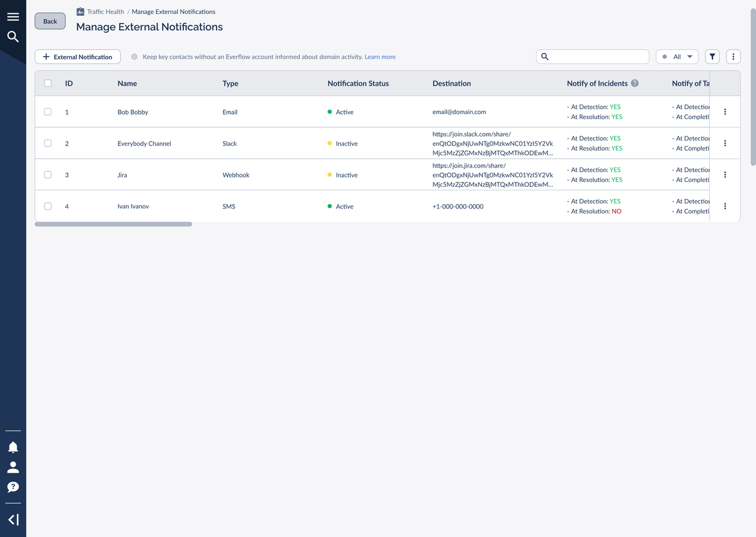Collapse the sidebar with the arrow icon
The height and width of the screenshot is (537, 756).
pyautogui.click(x=13, y=519)
